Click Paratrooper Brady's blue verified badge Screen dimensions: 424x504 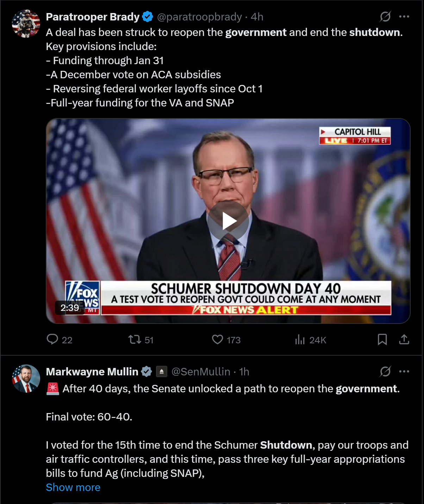pyautogui.click(x=148, y=17)
